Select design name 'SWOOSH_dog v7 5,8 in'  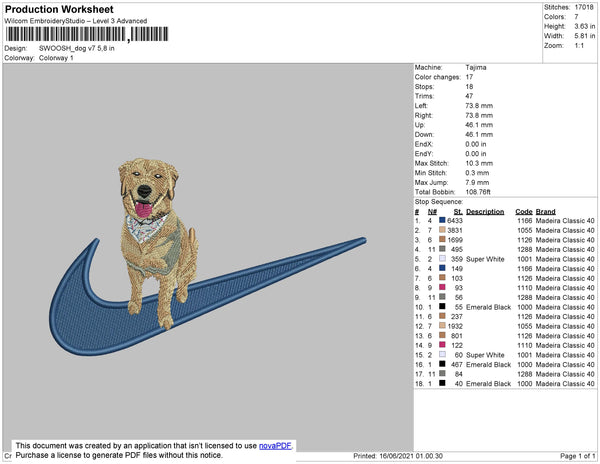click(77, 49)
